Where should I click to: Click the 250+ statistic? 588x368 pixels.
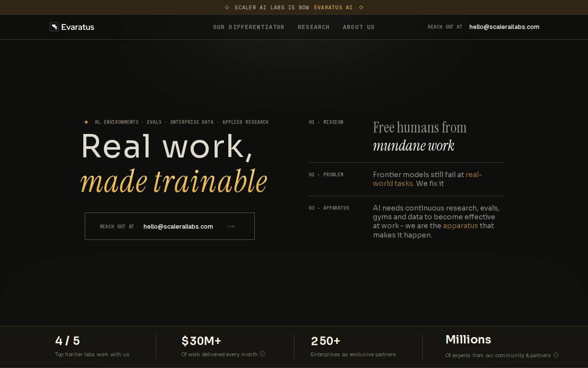pyautogui.click(x=325, y=341)
